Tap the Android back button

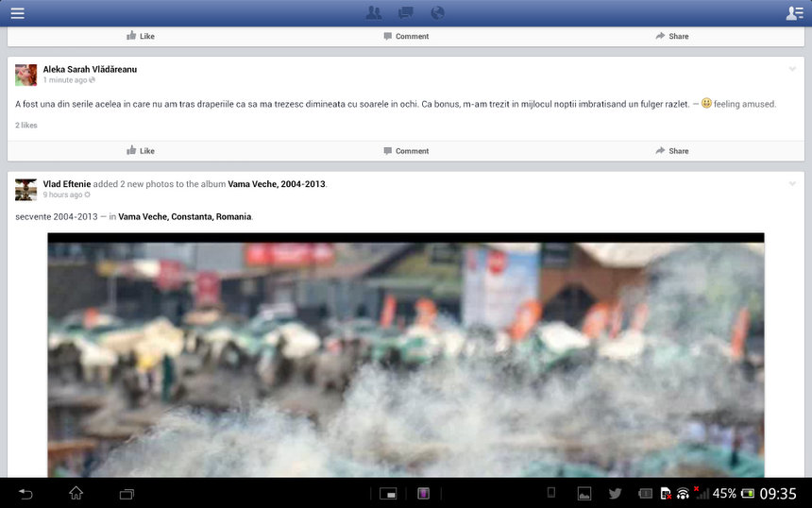(25, 493)
